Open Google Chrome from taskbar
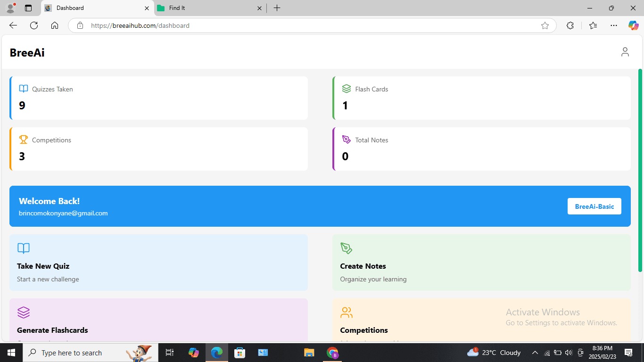The image size is (644, 362). coord(332,353)
